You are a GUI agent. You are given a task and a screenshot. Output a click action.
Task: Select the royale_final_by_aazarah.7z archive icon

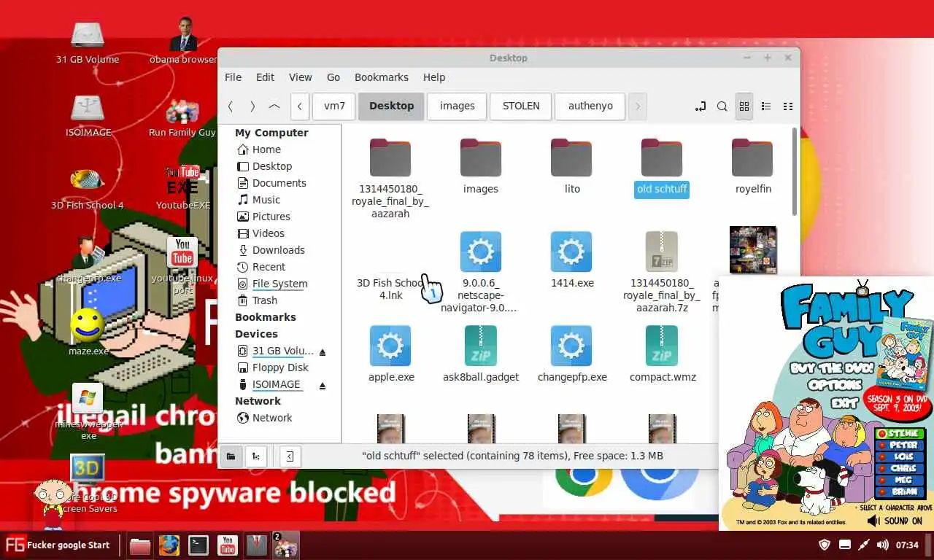click(662, 252)
